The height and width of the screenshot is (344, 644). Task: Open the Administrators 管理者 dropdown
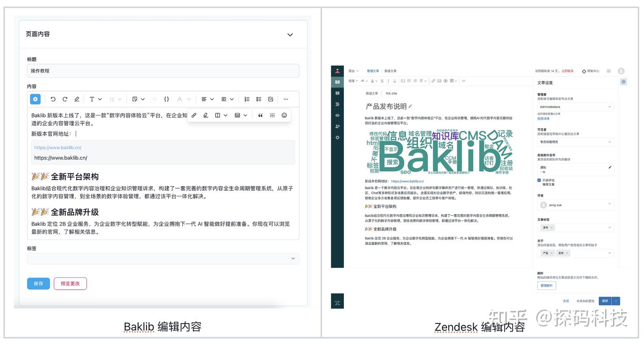(575, 106)
